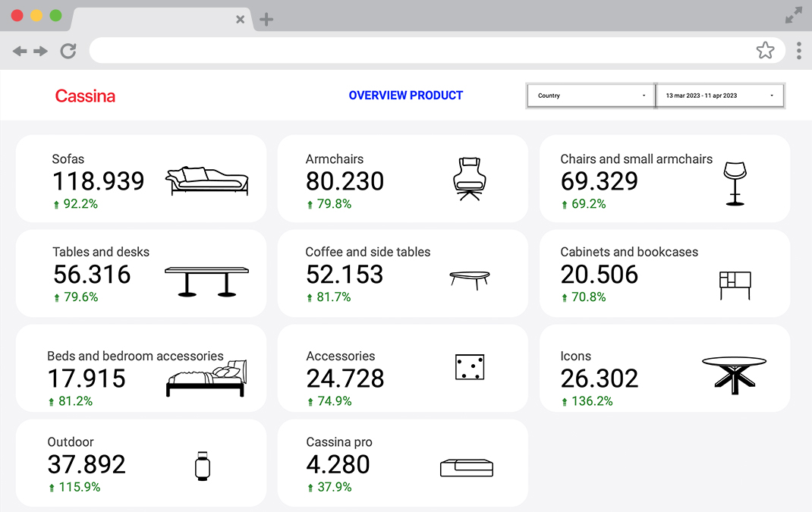Click the value 69.329
Viewport: 812px width, 512px height.
[x=600, y=181]
